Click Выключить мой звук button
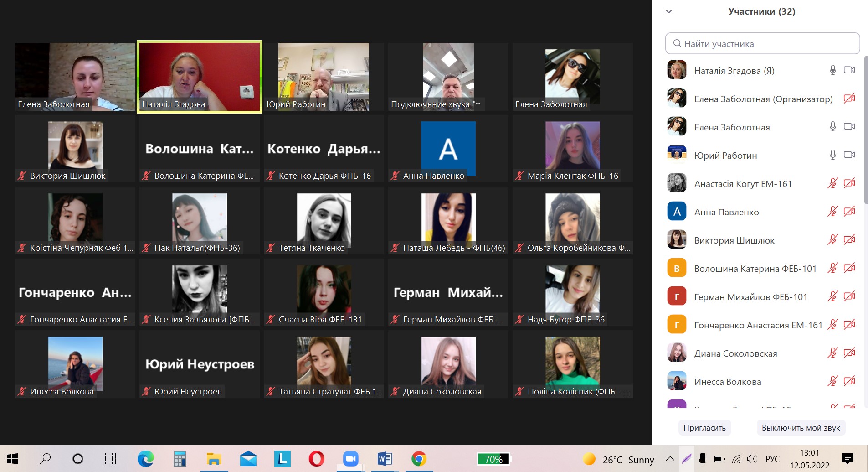This screenshot has width=868, height=472. pyautogui.click(x=801, y=428)
